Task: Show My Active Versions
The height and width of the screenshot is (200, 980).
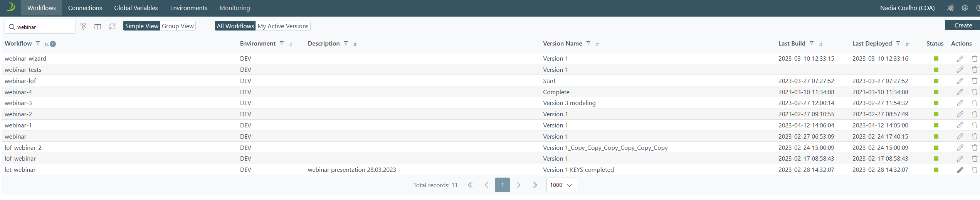Action: pos(283,26)
